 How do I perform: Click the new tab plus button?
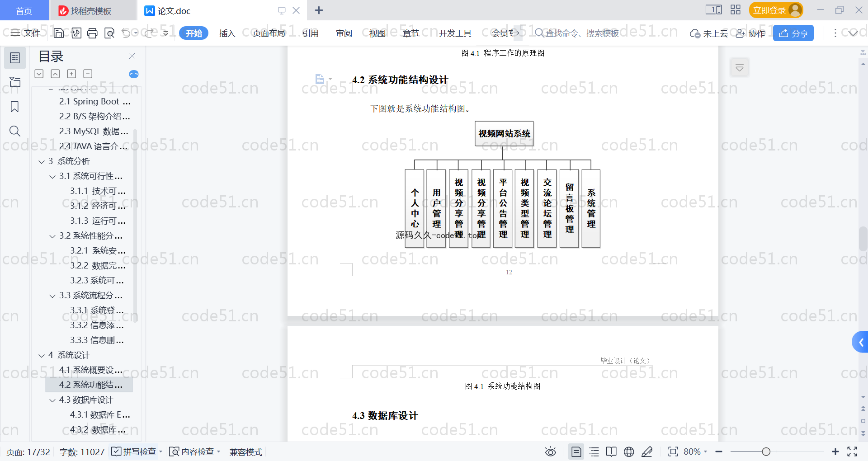tap(319, 10)
